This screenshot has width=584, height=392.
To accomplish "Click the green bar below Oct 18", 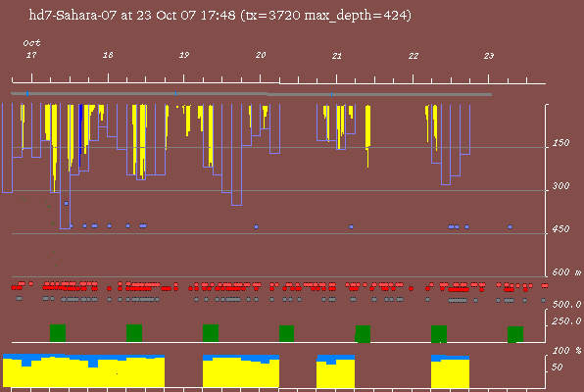I will (134, 333).
